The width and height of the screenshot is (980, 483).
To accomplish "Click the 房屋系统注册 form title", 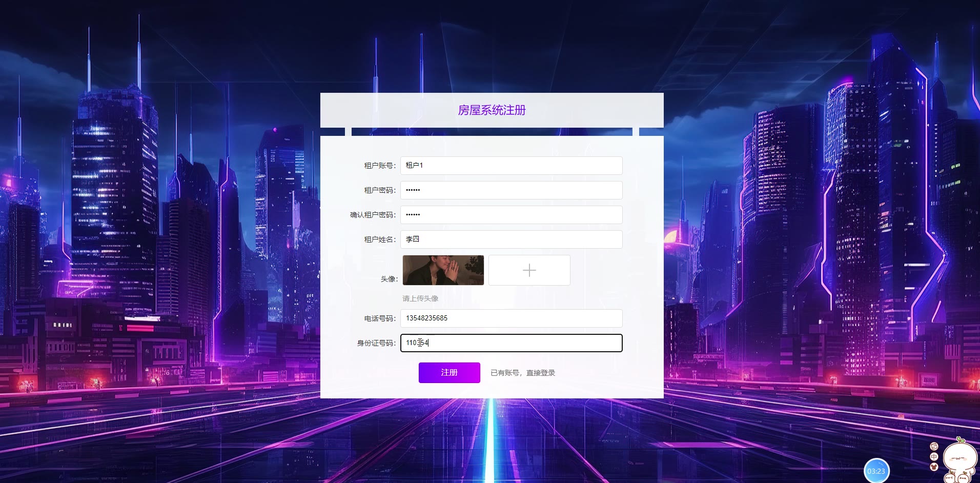I will click(492, 110).
